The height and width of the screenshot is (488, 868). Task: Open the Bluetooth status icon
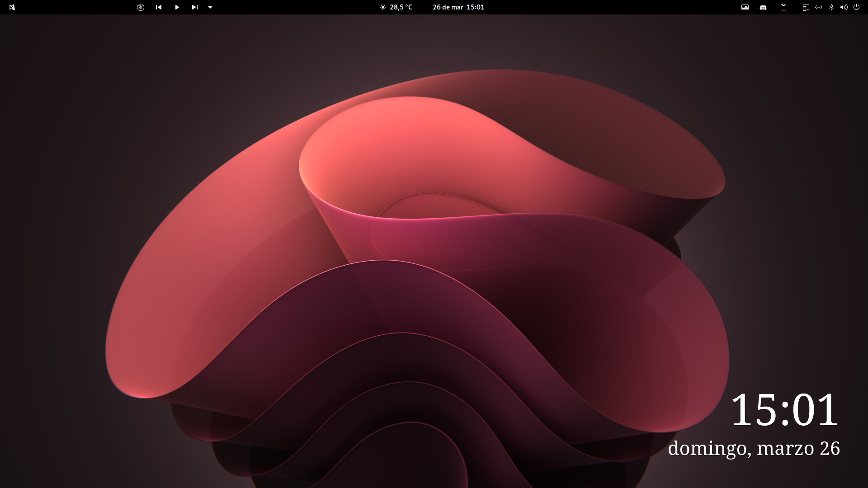pyautogui.click(x=831, y=7)
